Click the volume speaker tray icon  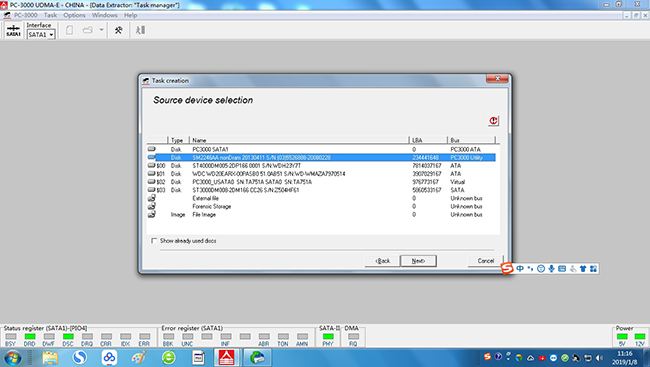[599, 357]
